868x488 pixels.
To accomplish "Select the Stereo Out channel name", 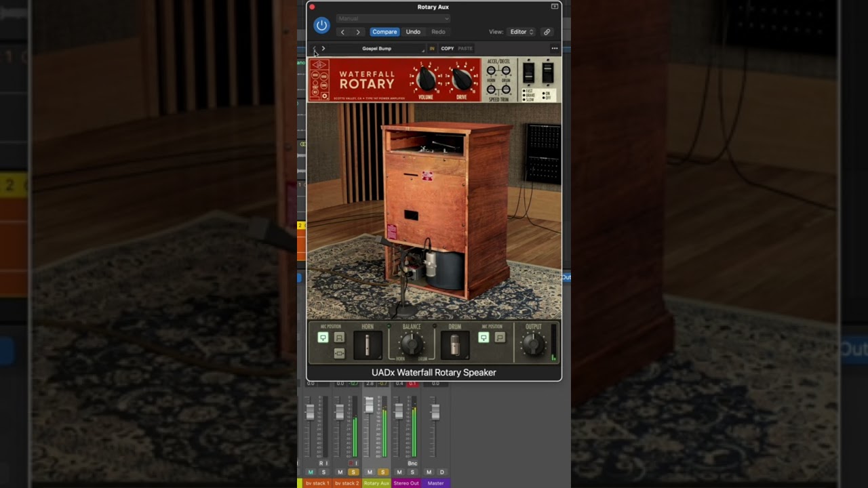I will 406,483.
